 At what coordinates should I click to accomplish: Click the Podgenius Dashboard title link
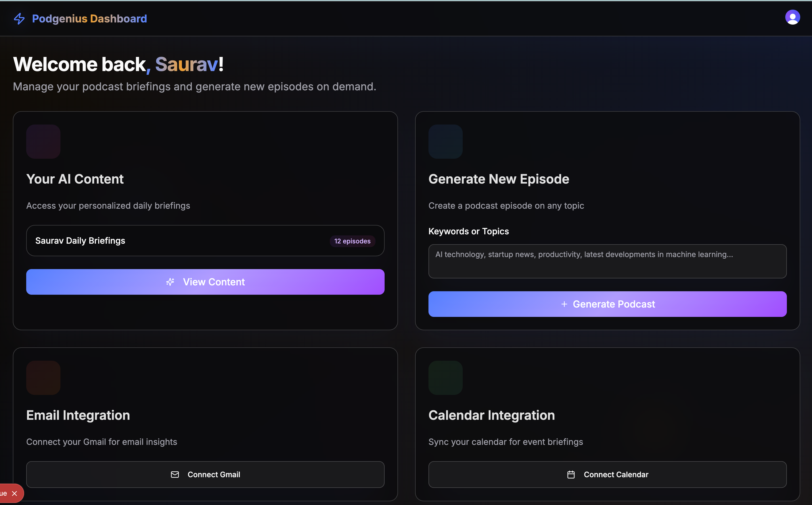[x=89, y=19]
